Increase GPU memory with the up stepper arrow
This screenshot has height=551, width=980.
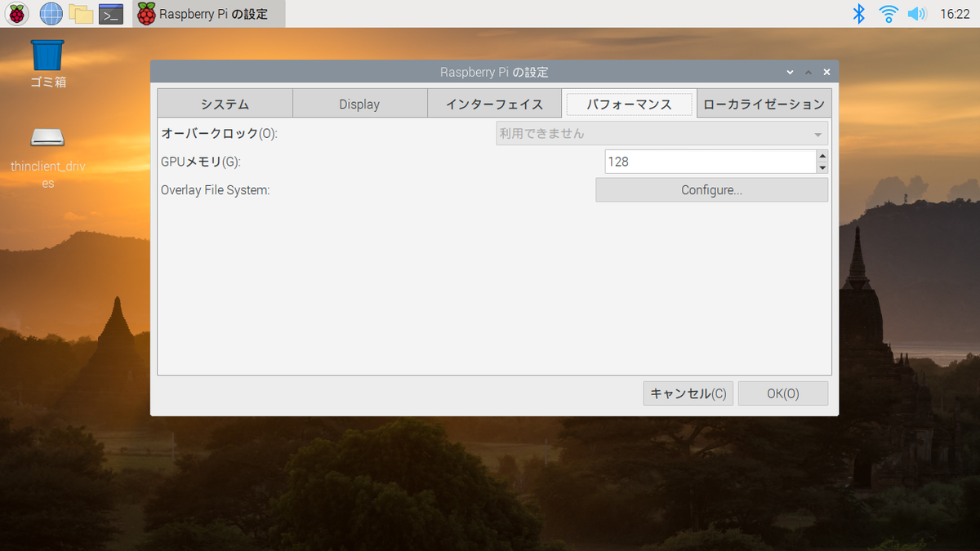tap(822, 156)
